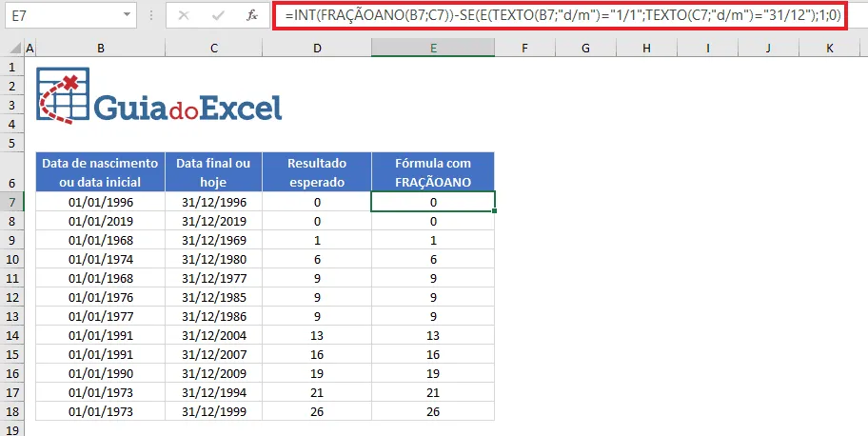Click cell with date 31/12/2007
The image size is (868, 436).
point(214,354)
